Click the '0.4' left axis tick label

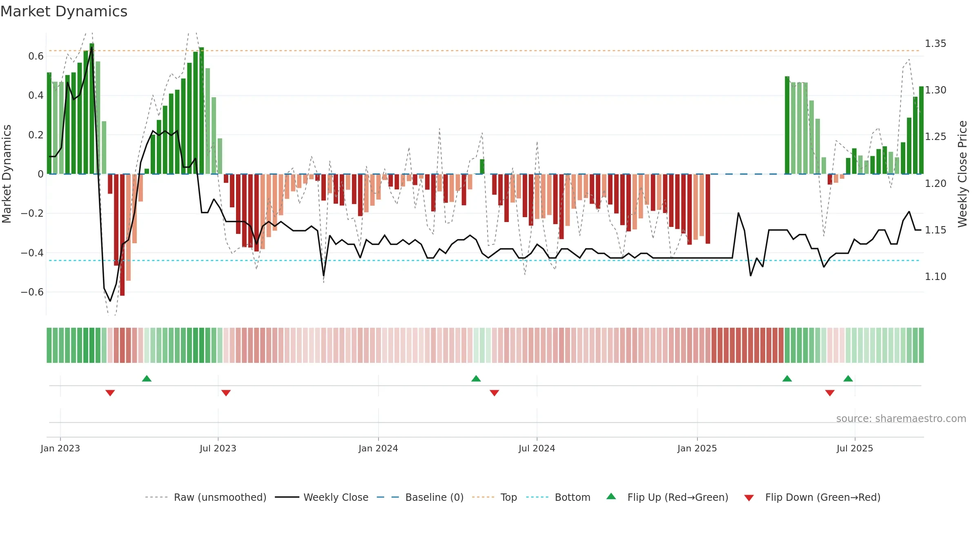pos(36,96)
